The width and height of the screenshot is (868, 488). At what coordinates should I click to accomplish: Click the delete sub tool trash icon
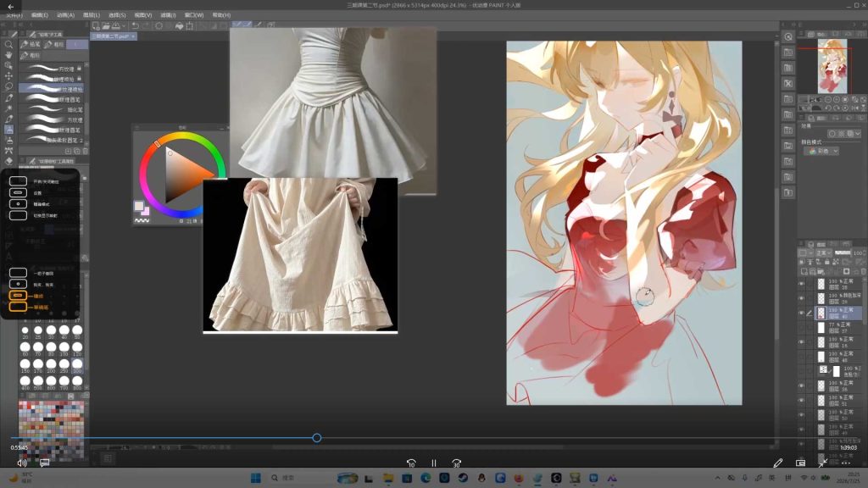point(85,151)
